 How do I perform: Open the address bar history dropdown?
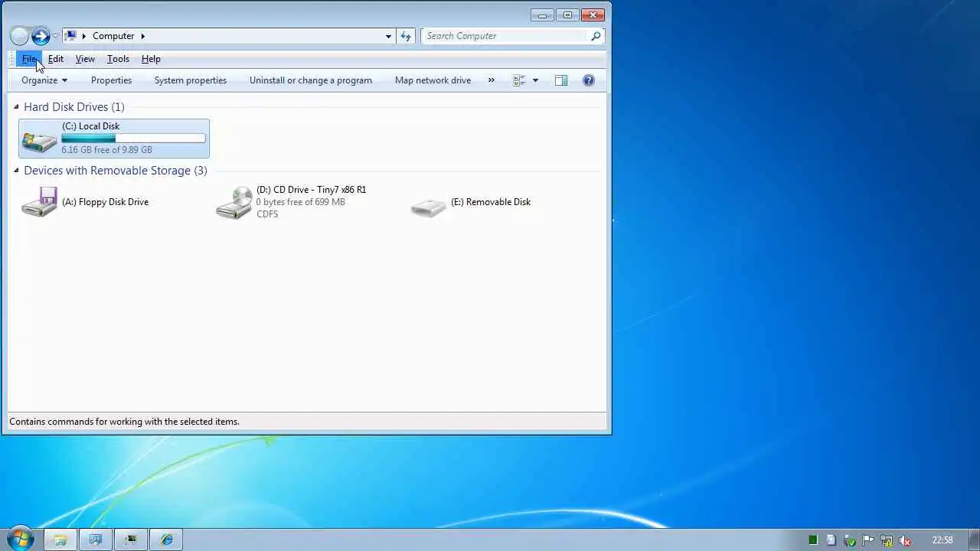[388, 36]
